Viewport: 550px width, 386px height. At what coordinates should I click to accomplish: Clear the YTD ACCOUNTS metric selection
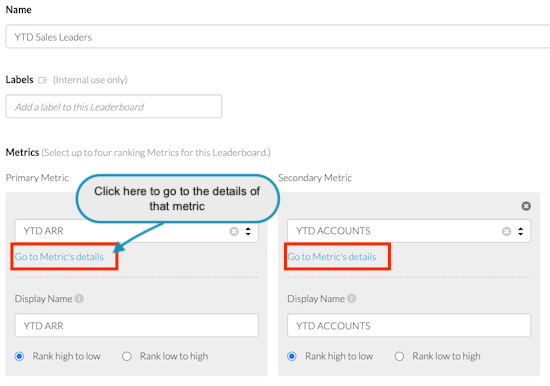pos(507,231)
